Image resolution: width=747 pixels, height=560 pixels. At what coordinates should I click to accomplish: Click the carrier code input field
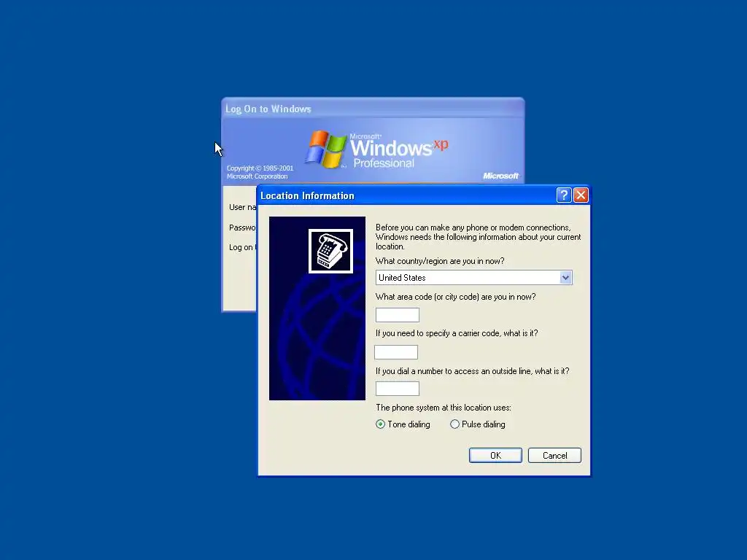[396, 352]
